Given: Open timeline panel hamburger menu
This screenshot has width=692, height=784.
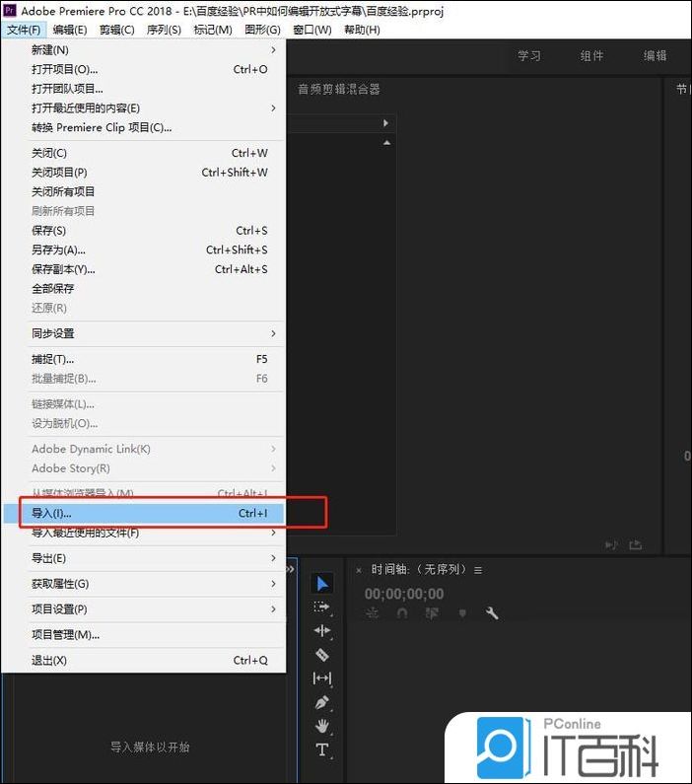Looking at the screenshot, I should (478, 570).
